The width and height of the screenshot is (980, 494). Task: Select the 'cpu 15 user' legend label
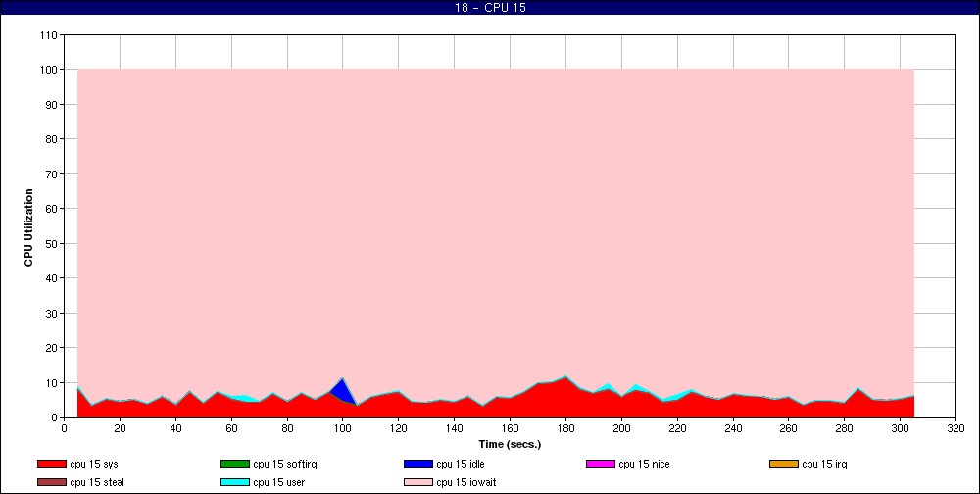tap(278, 483)
